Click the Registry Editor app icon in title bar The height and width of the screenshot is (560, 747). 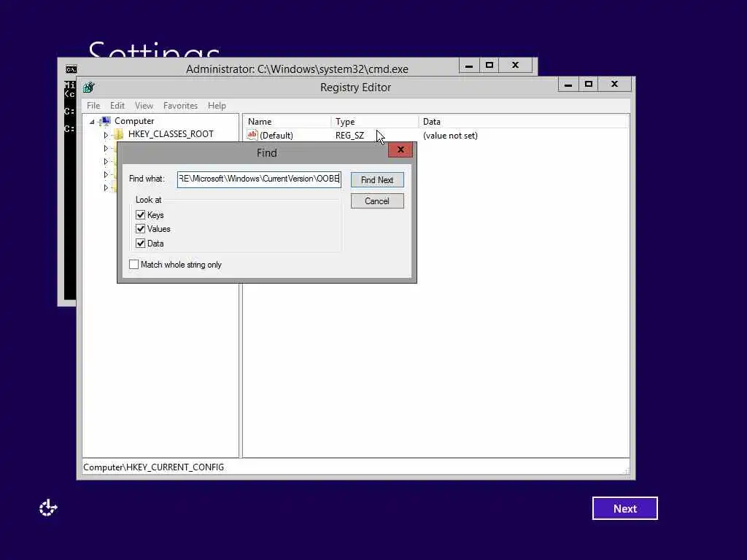click(x=88, y=87)
